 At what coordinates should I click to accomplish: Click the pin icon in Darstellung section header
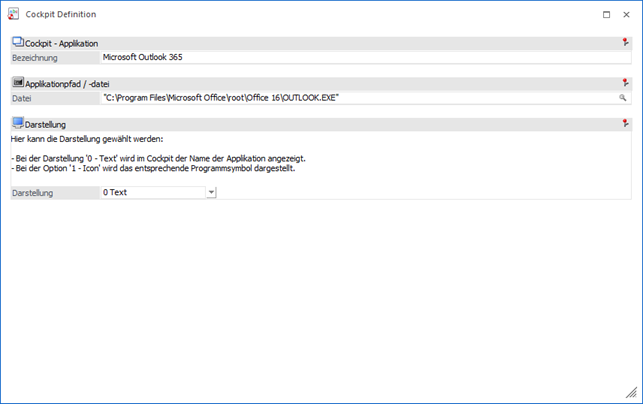click(625, 124)
